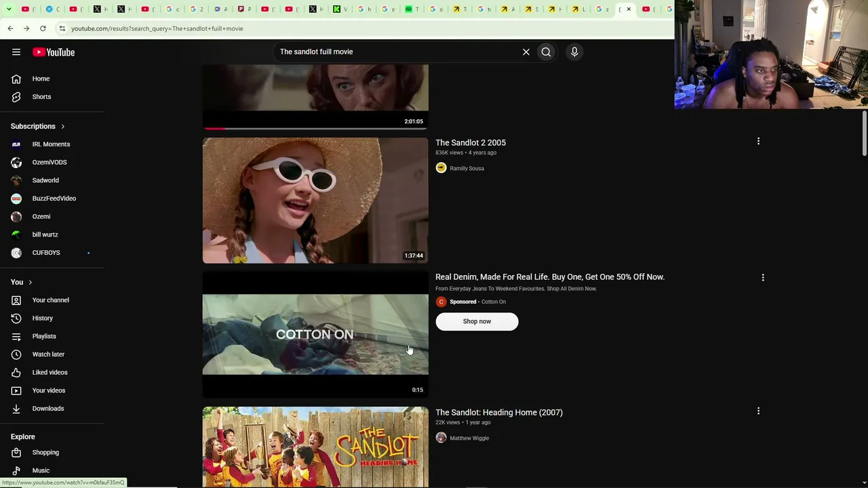
Task: Open the OzemiVODS subscription
Action: (x=52, y=163)
